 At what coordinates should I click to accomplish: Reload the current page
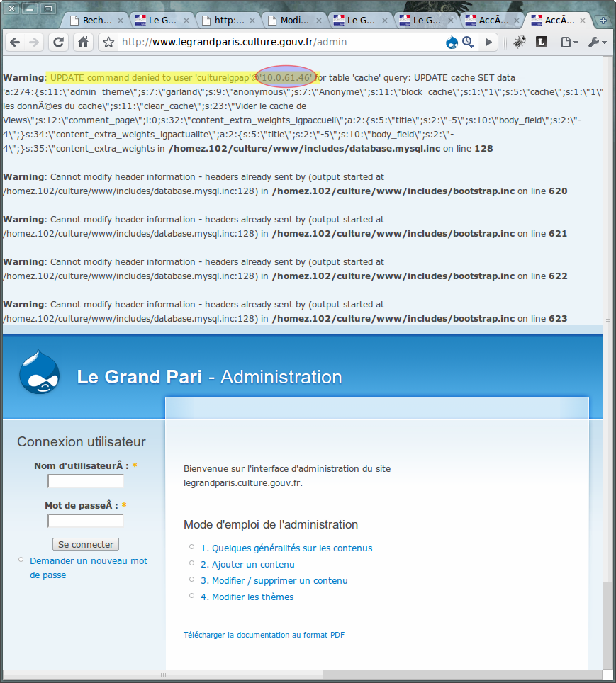58,43
